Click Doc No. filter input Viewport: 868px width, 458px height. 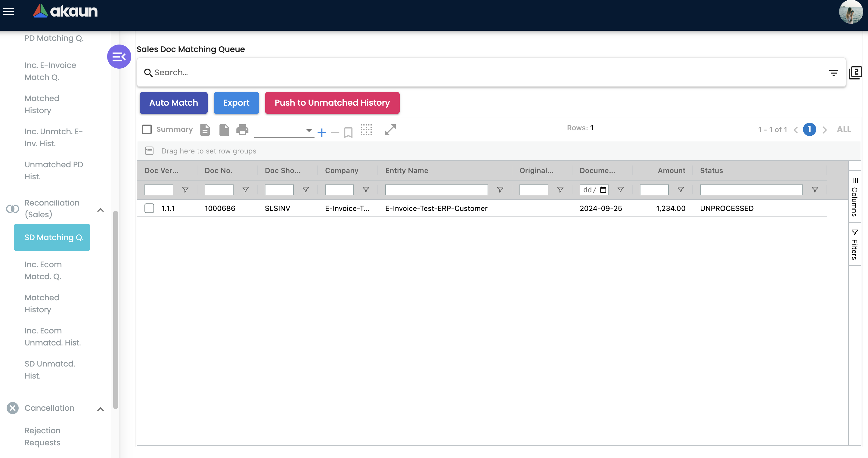point(219,190)
